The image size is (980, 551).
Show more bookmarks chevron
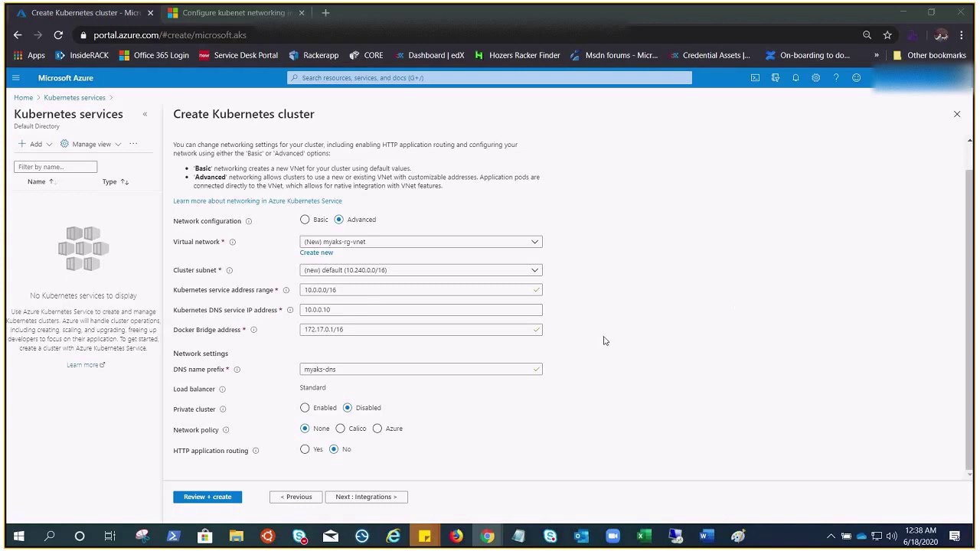pyautogui.click(x=876, y=55)
